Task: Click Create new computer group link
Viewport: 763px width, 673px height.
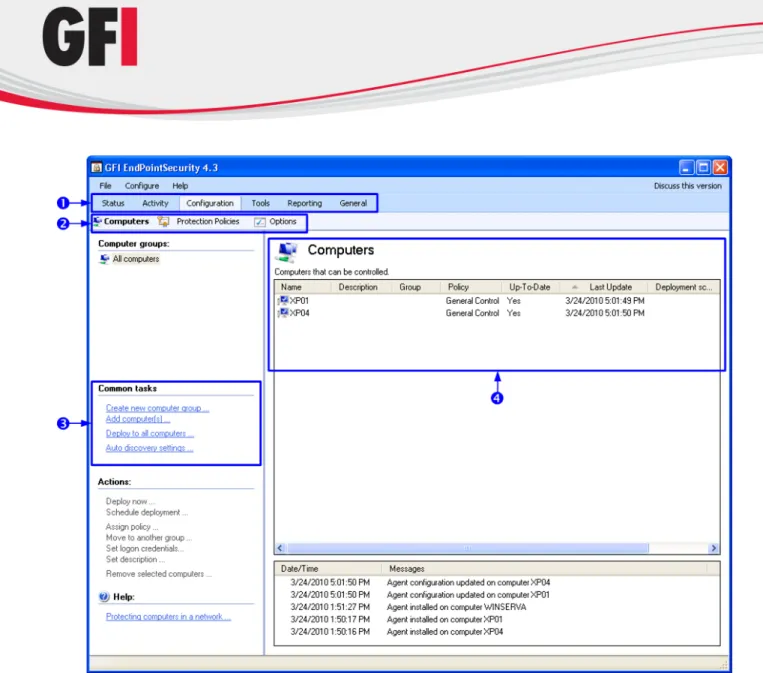Action: (157, 408)
